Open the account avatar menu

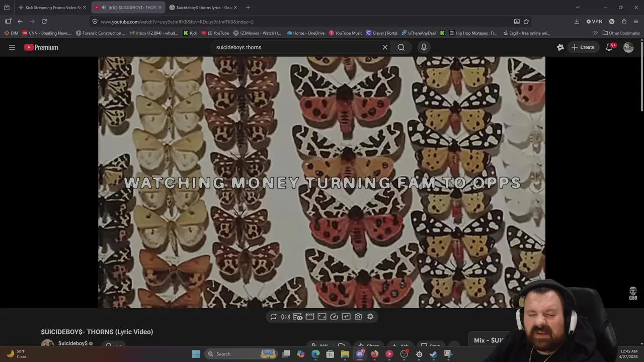(x=628, y=47)
